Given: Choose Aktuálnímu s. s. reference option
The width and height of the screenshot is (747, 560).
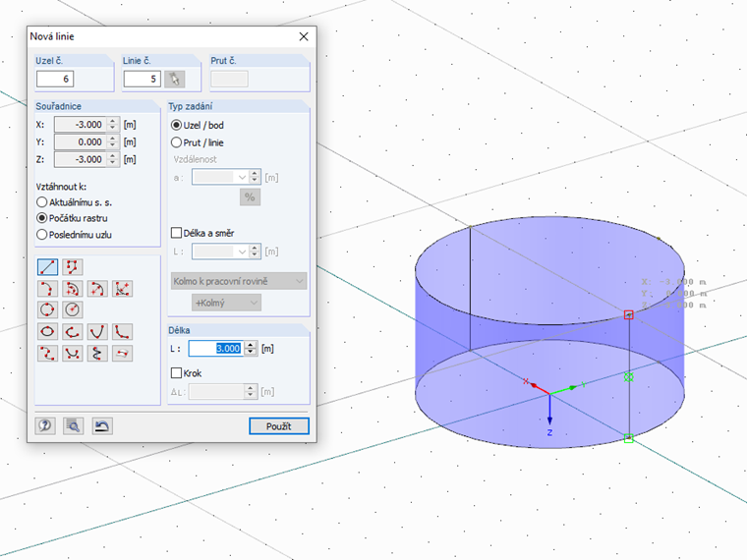Looking at the screenshot, I should [x=42, y=202].
